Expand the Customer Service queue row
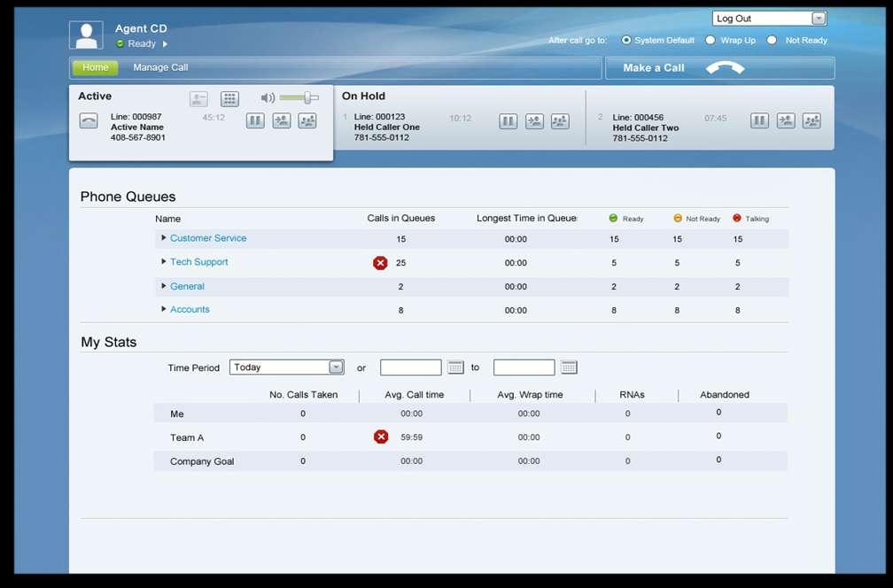 [163, 238]
